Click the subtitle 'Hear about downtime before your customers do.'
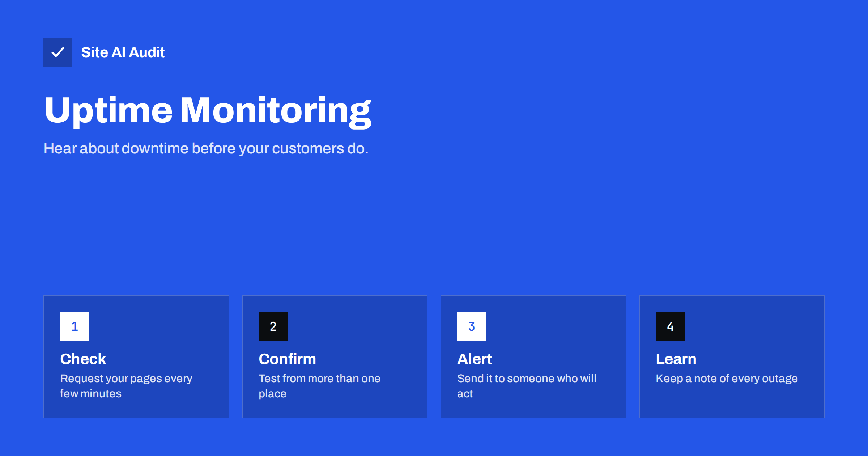 pyautogui.click(x=206, y=148)
